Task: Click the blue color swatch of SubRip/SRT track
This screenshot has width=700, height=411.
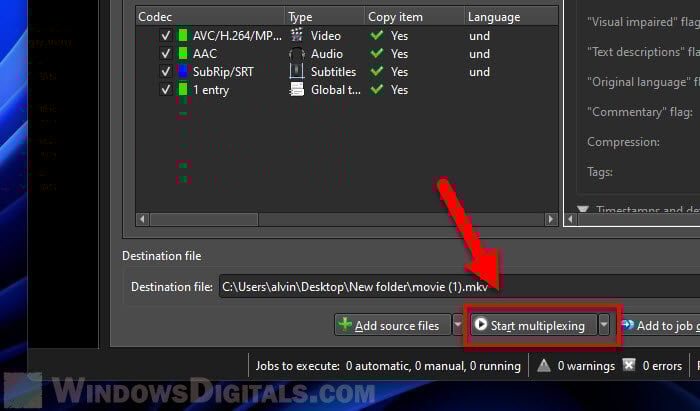Action: click(183, 71)
